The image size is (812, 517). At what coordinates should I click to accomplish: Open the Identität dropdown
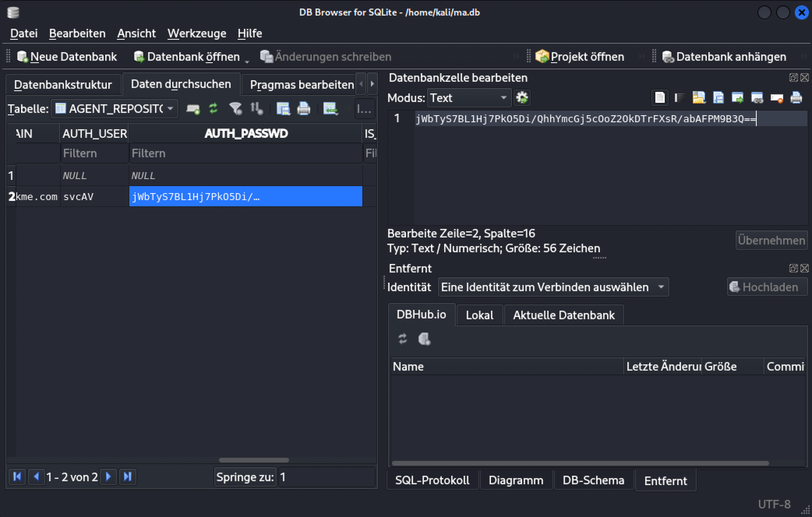pos(553,287)
